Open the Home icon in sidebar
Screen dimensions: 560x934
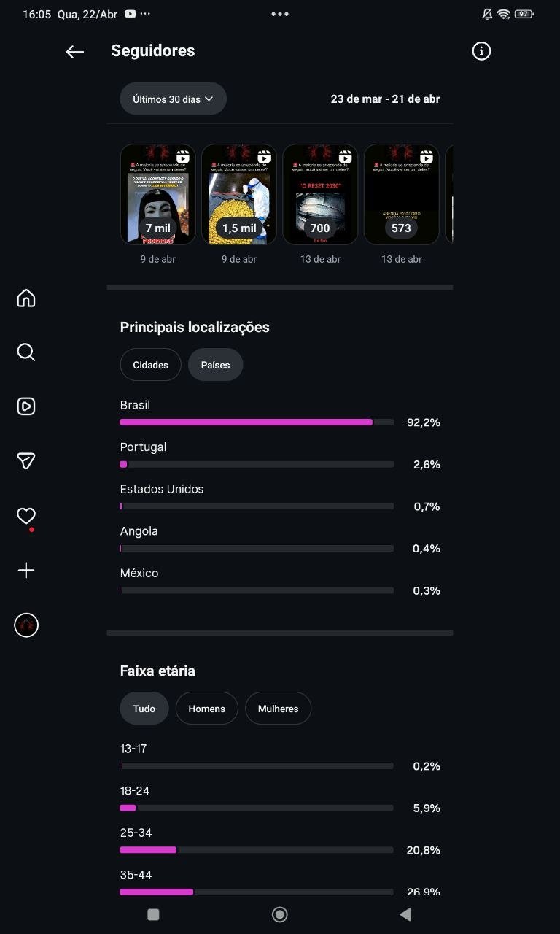[26, 298]
